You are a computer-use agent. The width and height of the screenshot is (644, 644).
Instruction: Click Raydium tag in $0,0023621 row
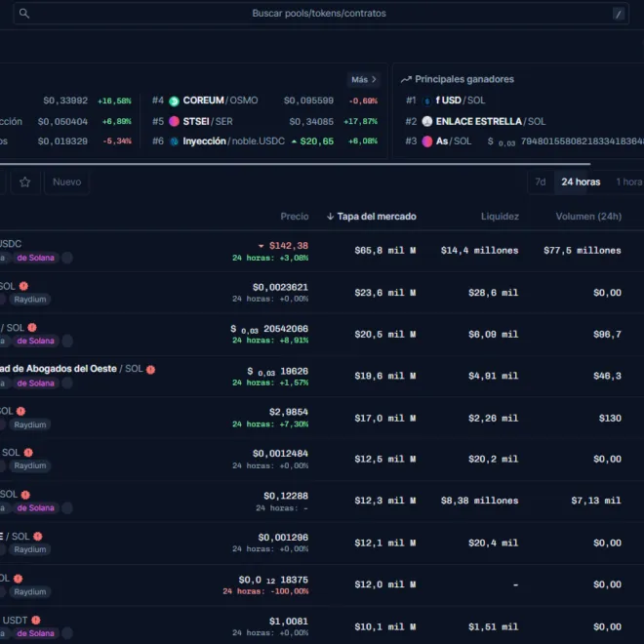pyautogui.click(x=30, y=299)
